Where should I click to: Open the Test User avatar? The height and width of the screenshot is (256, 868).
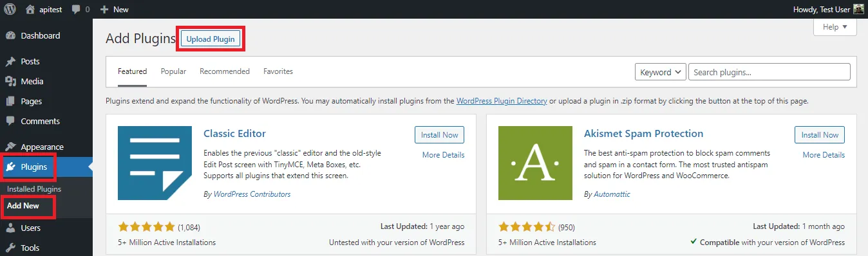(858, 10)
